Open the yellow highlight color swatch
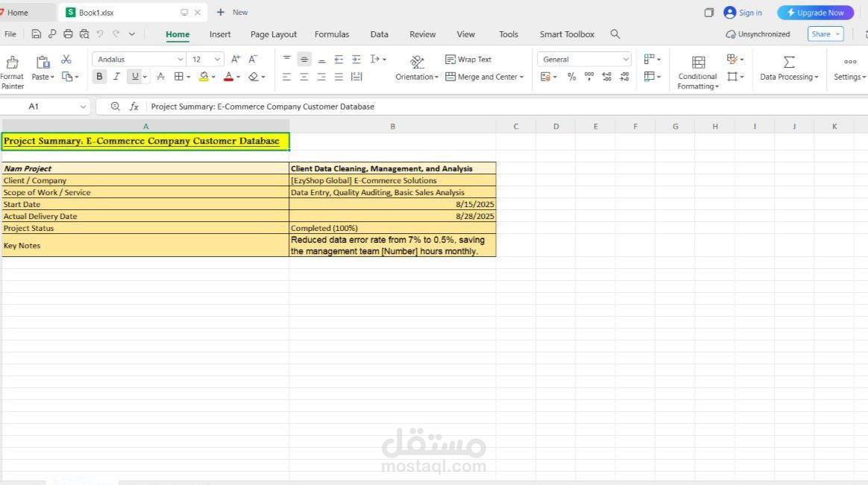Viewport: 868px width, 485px height. pos(203,76)
